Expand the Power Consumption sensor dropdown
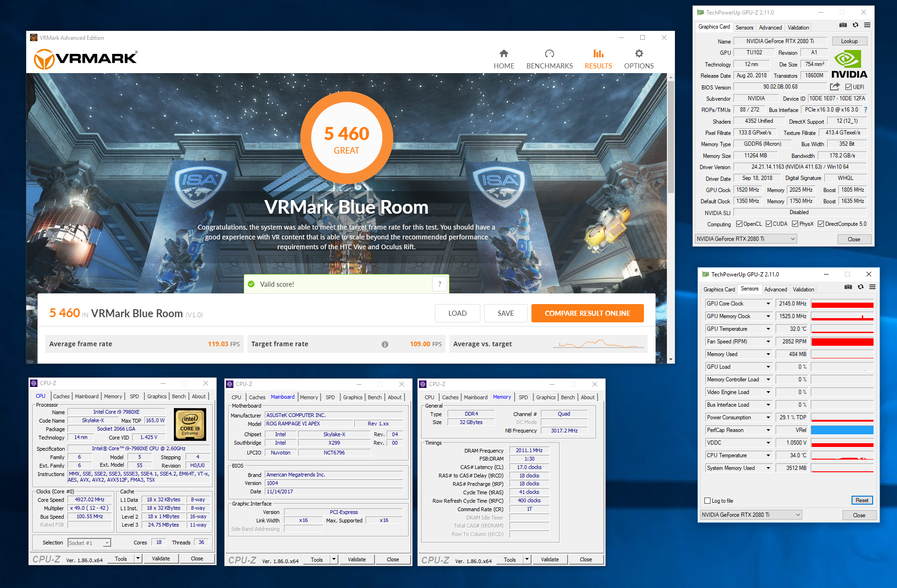 (768, 417)
